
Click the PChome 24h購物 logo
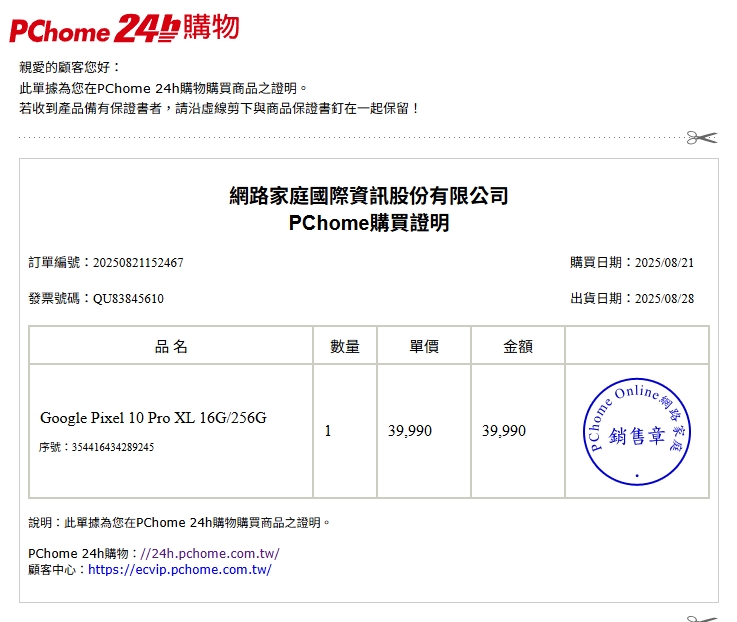coord(124,28)
